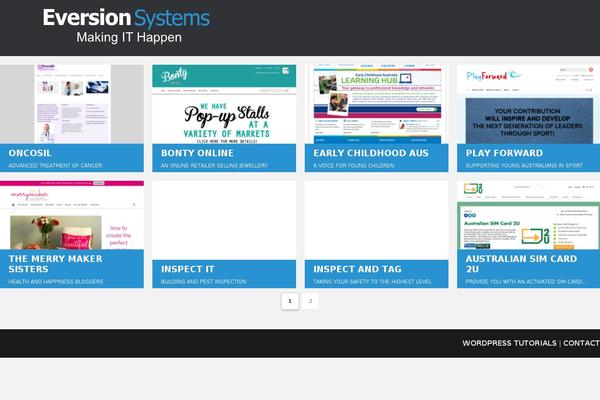Select the BONTY ONLINE project title

197,153
